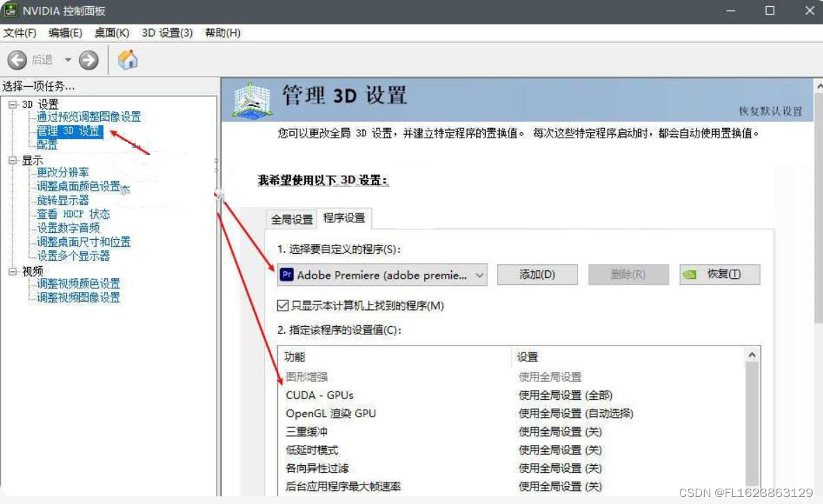Click the 添加(D) button
This screenshot has width=823, height=504.
pyautogui.click(x=537, y=275)
